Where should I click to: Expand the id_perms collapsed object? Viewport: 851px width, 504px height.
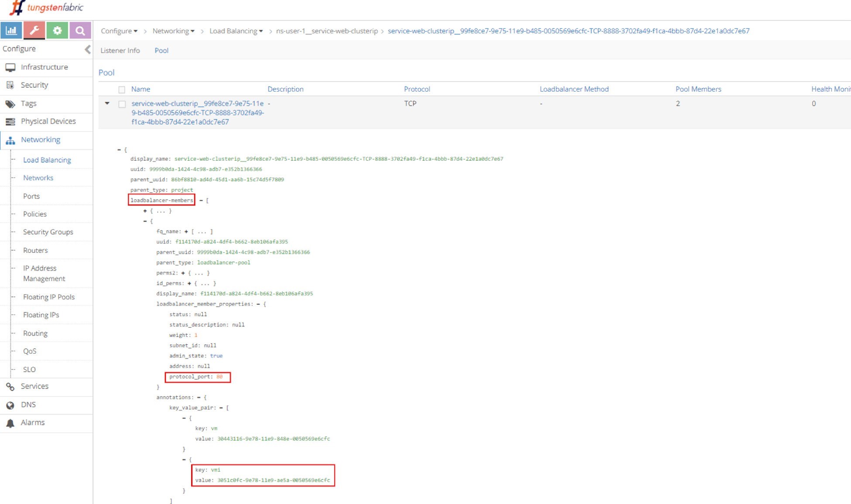189,283
